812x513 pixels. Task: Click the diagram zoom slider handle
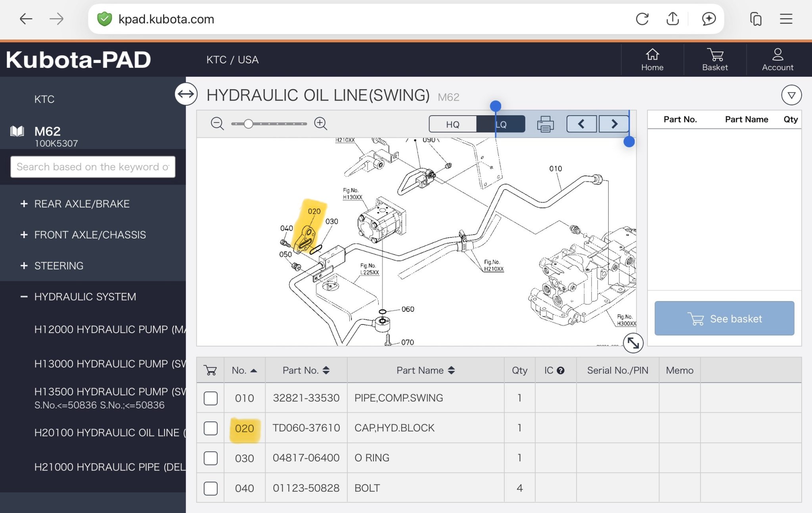coord(248,124)
